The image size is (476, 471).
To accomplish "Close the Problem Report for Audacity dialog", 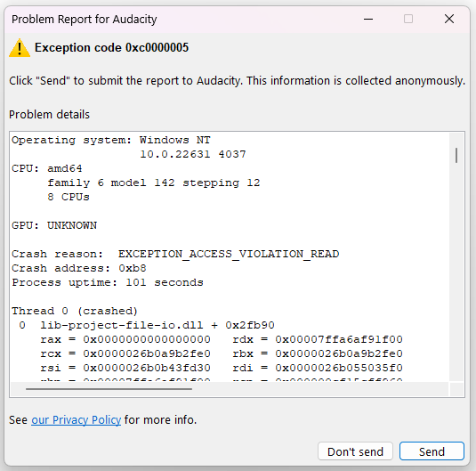I will click(x=449, y=20).
